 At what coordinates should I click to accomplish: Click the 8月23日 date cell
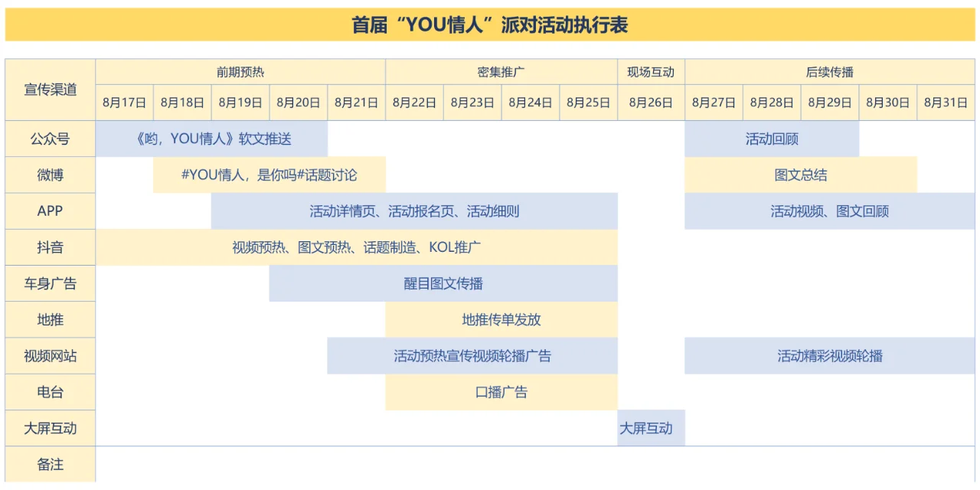(472, 103)
